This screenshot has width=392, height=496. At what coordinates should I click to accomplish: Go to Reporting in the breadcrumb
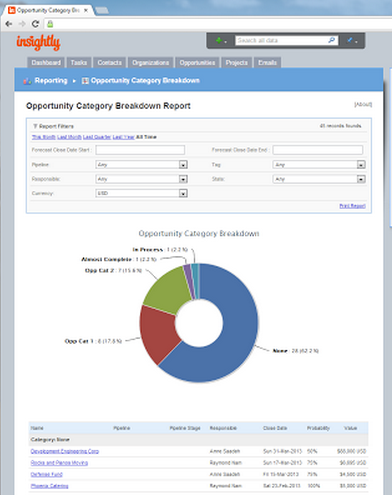[51, 81]
